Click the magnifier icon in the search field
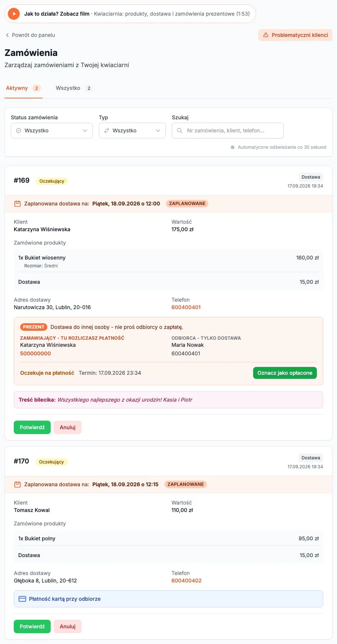 pos(180,131)
